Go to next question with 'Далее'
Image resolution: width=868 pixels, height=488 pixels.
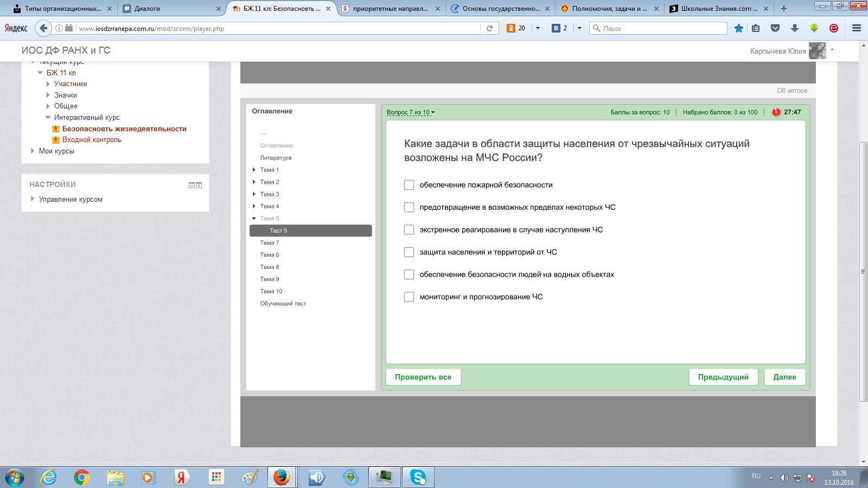pos(784,377)
